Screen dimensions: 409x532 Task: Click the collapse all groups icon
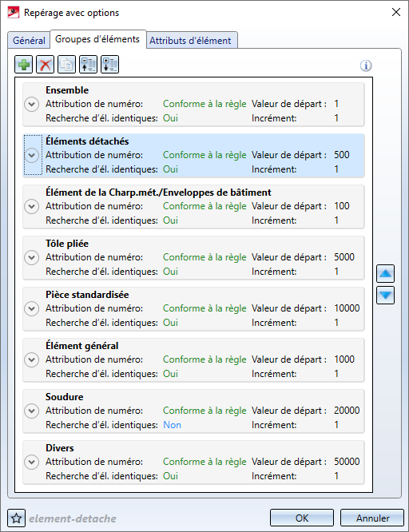(88, 65)
